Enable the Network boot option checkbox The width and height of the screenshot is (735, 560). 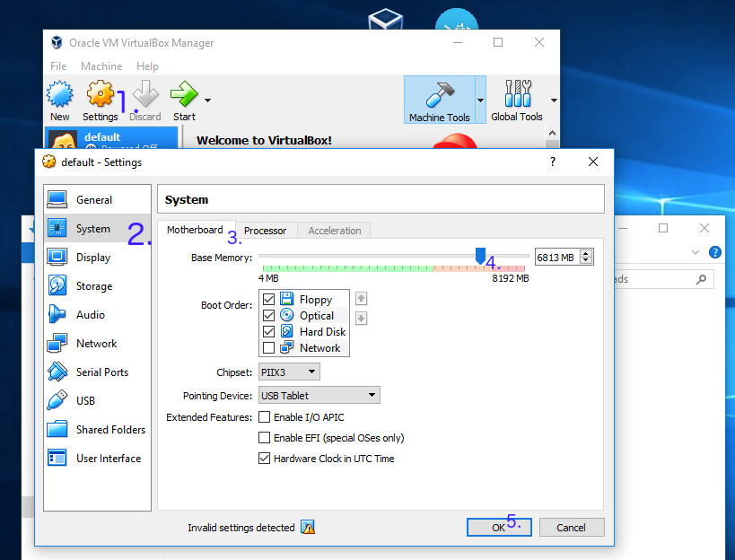pos(268,348)
